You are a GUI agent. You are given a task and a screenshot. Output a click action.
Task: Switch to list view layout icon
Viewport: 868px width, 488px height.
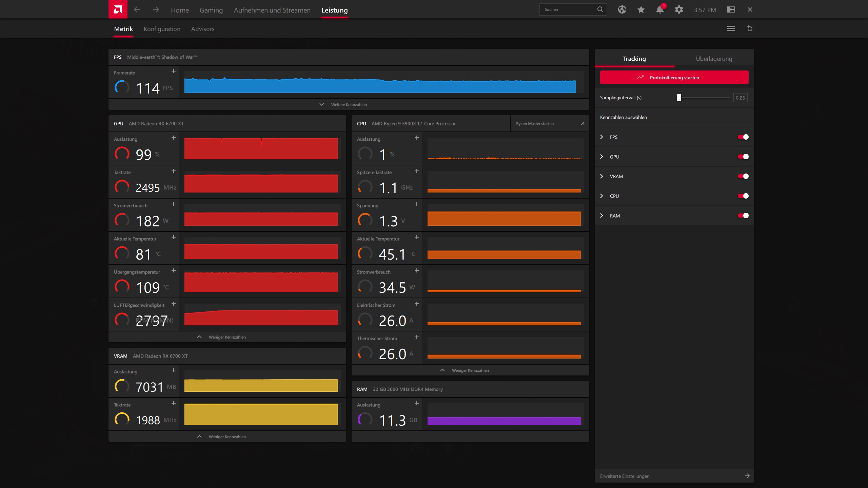click(731, 28)
